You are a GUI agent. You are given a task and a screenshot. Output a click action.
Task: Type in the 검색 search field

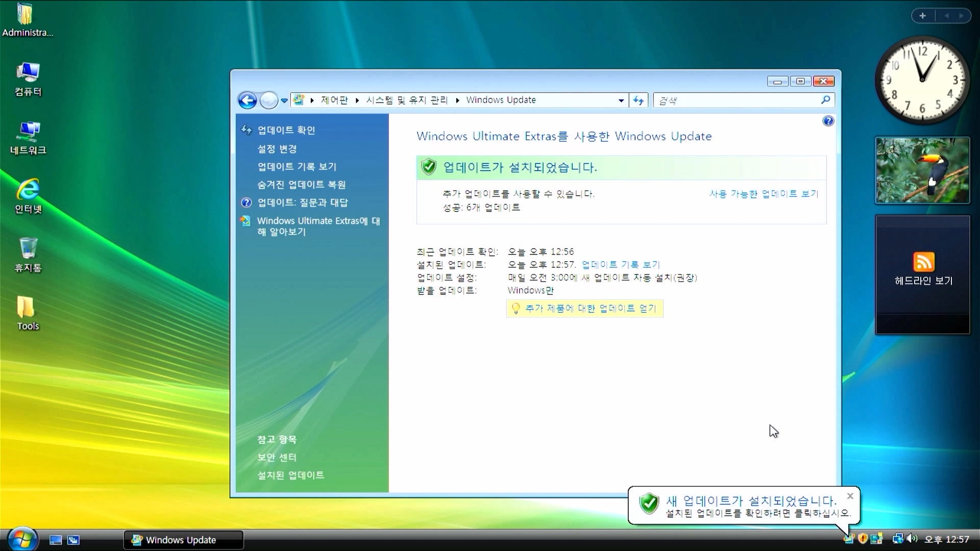click(735, 101)
